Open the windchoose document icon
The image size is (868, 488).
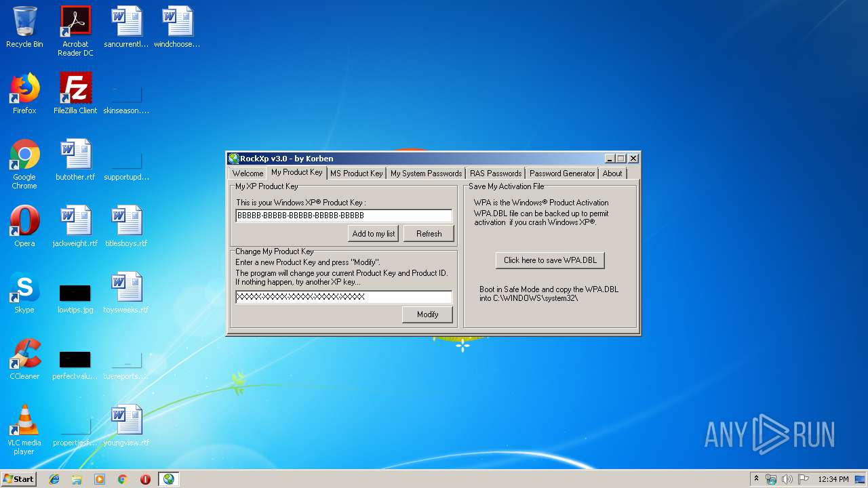point(177,27)
